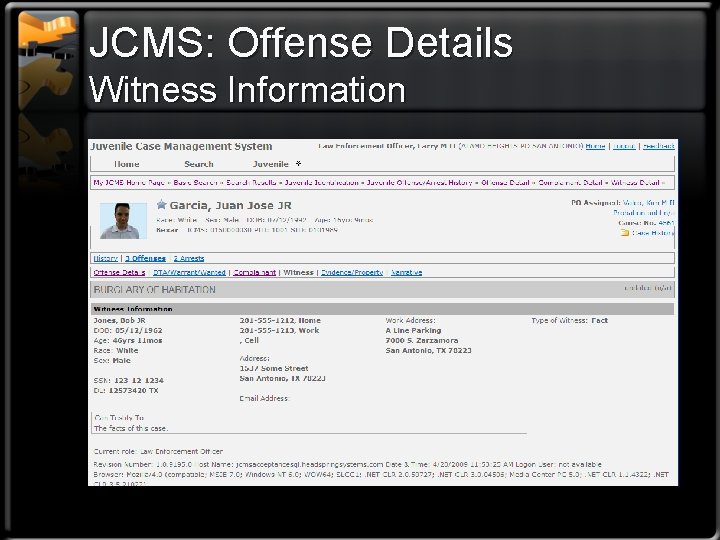Click the Witness Detail breadcrumb

636,182
